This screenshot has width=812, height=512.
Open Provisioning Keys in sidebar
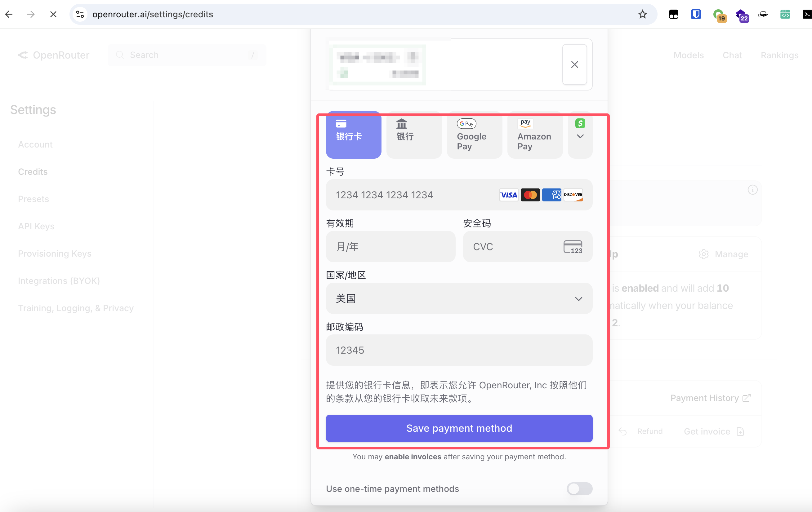(55, 254)
